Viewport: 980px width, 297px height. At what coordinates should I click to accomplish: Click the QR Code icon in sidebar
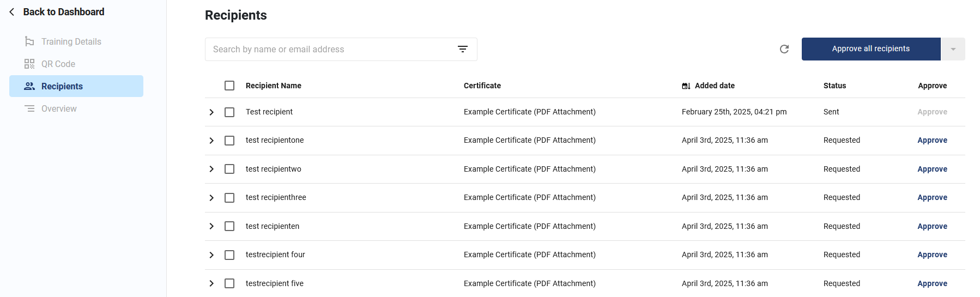click(29, 64)
